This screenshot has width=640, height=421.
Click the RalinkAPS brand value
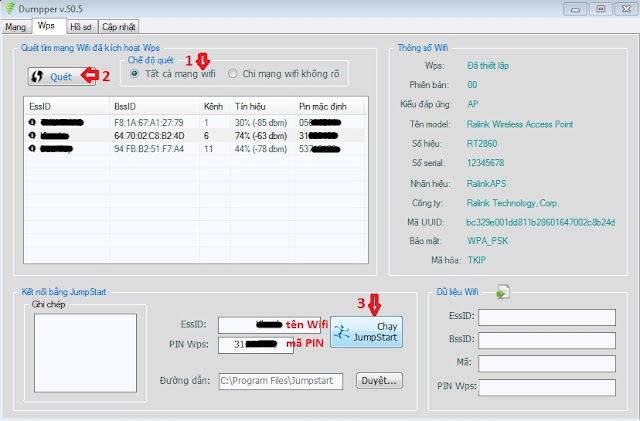[486, 184]
